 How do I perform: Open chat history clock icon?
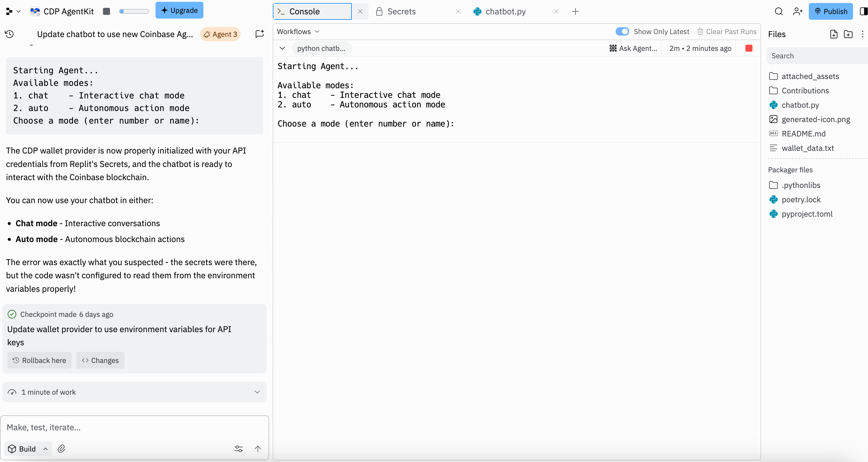(x=9, y=34)
